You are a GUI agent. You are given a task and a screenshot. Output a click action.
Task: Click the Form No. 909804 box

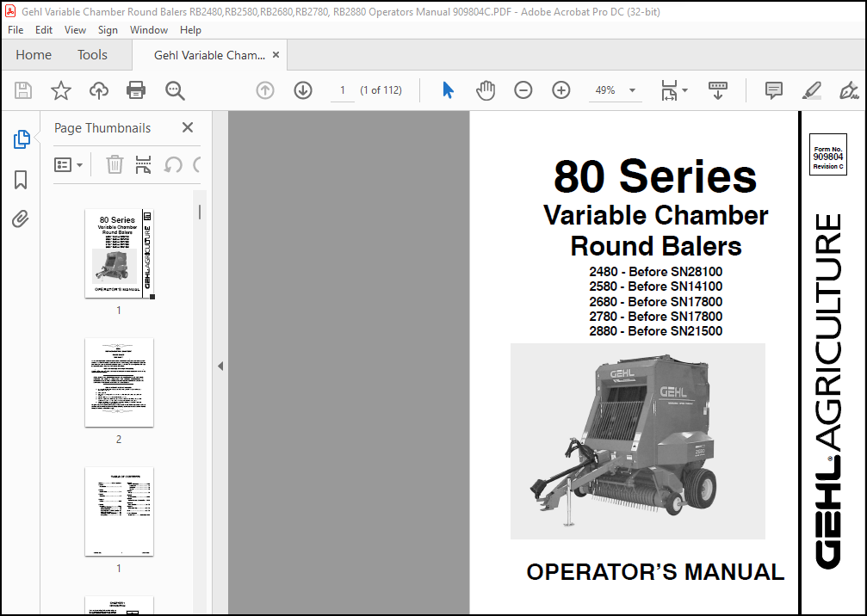[x=827, y=154]
